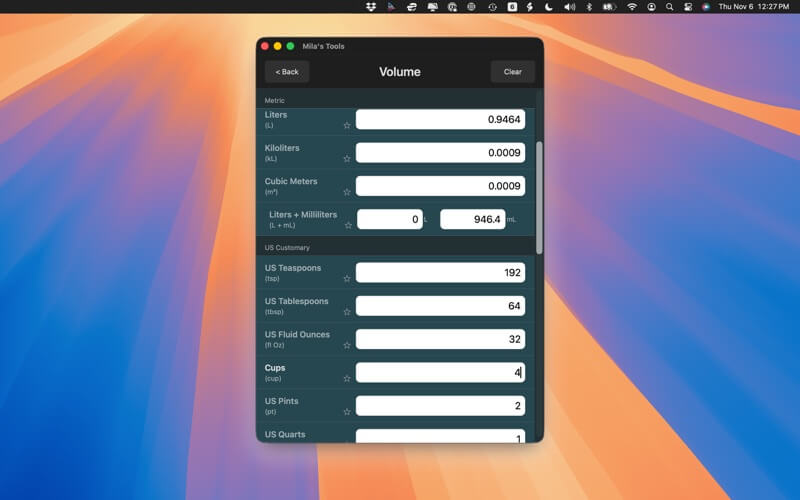800x500 pixels.
Task: Click the Cubic Meters label
Action: coord(291,181)
